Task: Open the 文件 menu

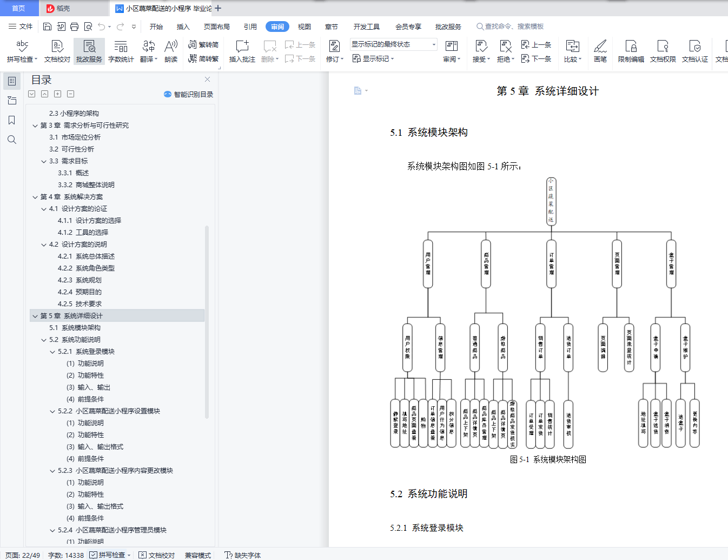Action: [21, 27]
